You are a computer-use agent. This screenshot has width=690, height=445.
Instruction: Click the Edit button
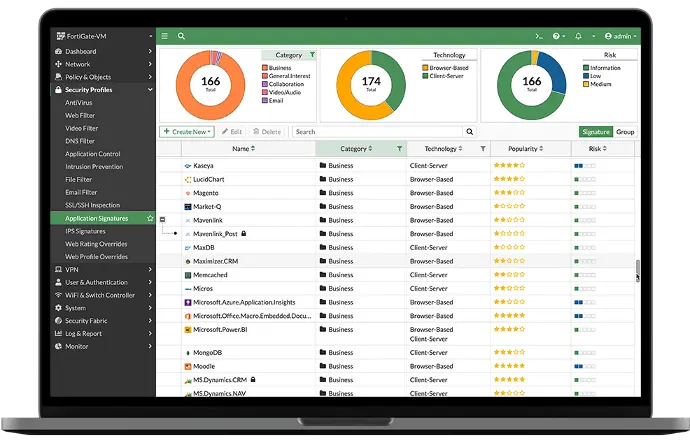[232, 132]
